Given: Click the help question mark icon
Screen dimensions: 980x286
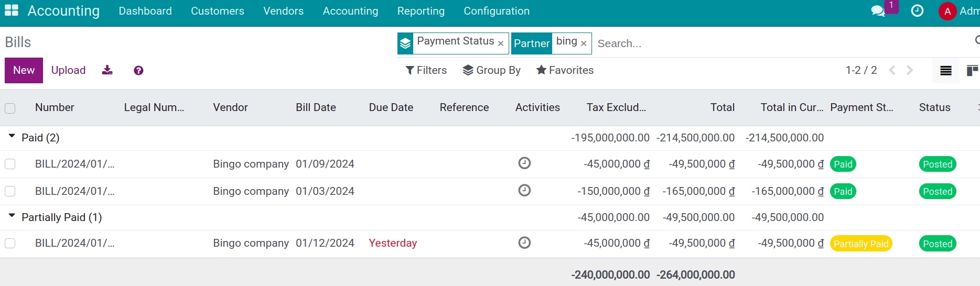Looking at the screenshot, I should (138, 71).
